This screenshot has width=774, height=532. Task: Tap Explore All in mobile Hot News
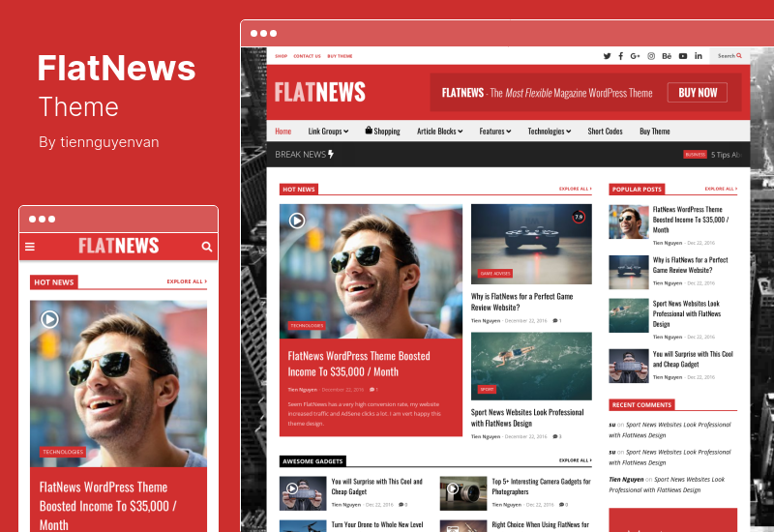[187, 281]
